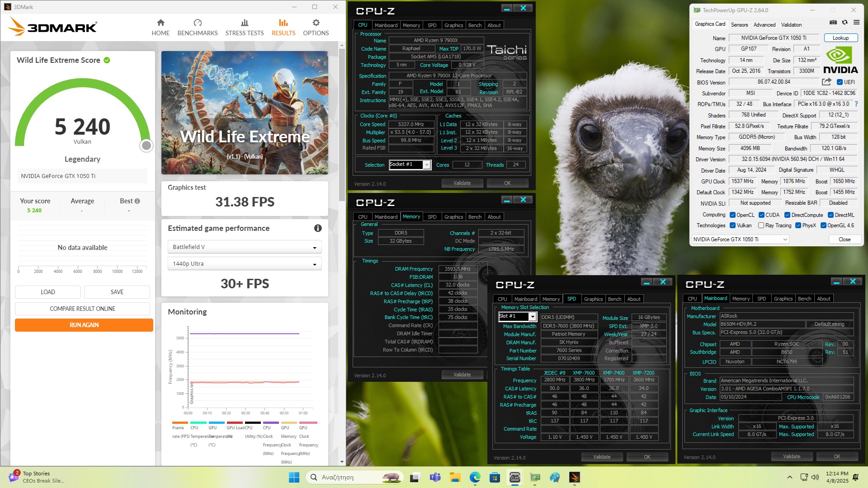Open Microsoft Store from the taskbar
Screen dimensions: 868x488
click(495, 477)
